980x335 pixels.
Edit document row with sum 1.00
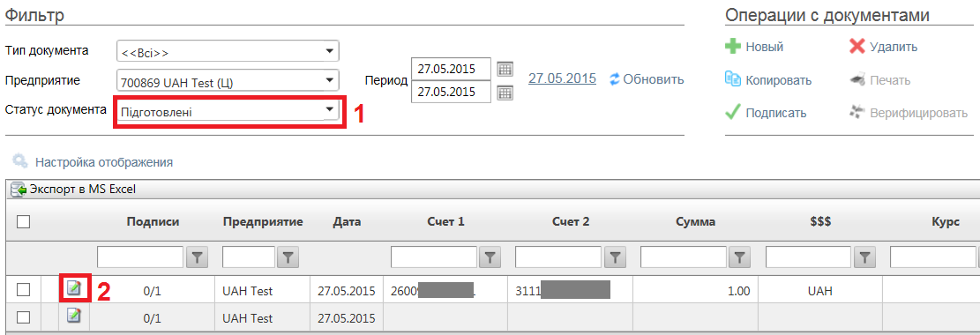(75, 289)
